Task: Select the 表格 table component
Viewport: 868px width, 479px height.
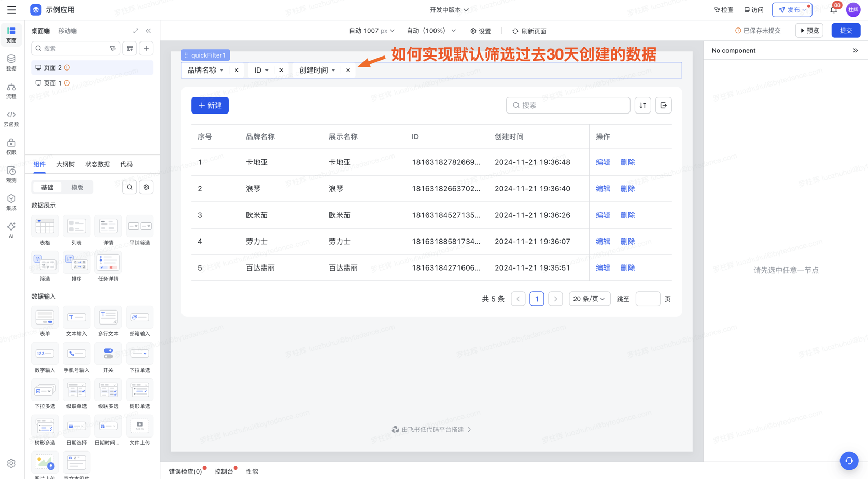Action: [x=45, y=231]
